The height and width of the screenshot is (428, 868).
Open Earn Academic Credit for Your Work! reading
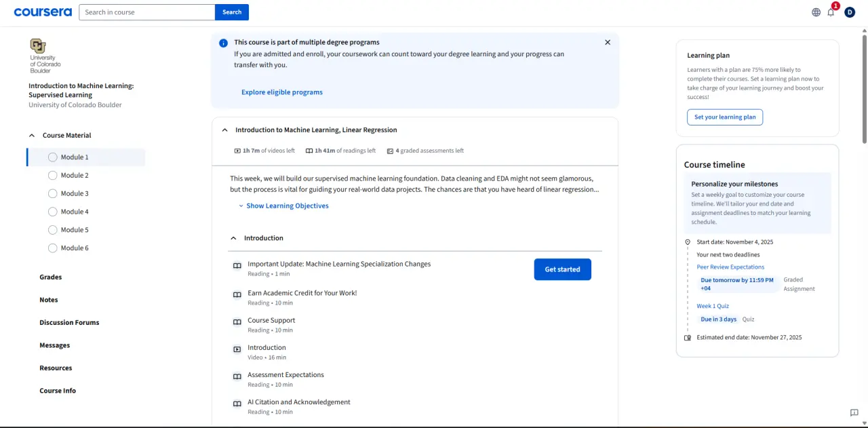(x=302, y=293)
